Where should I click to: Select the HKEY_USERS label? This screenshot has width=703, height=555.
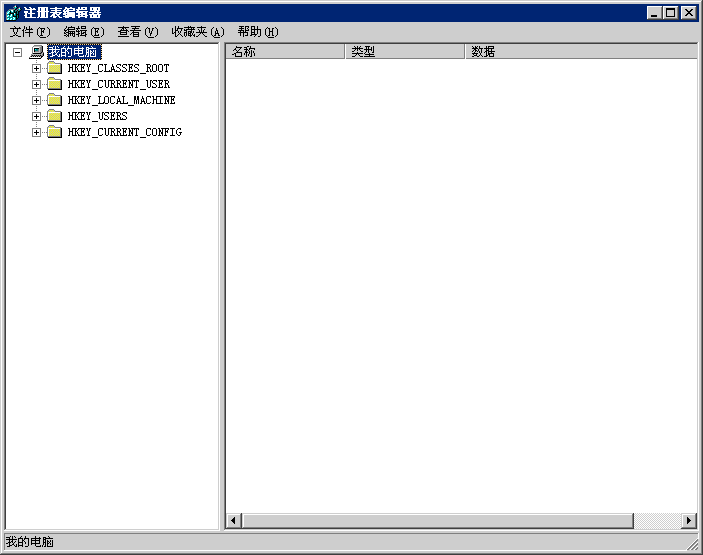(97, 116)
